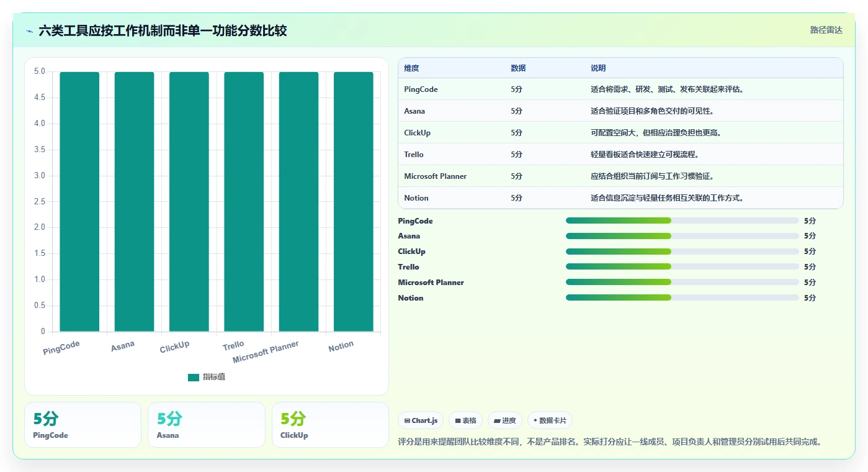Click Trello in the table's 维度 column
This screenshot has width=868, height=472.
click(414, 155)
